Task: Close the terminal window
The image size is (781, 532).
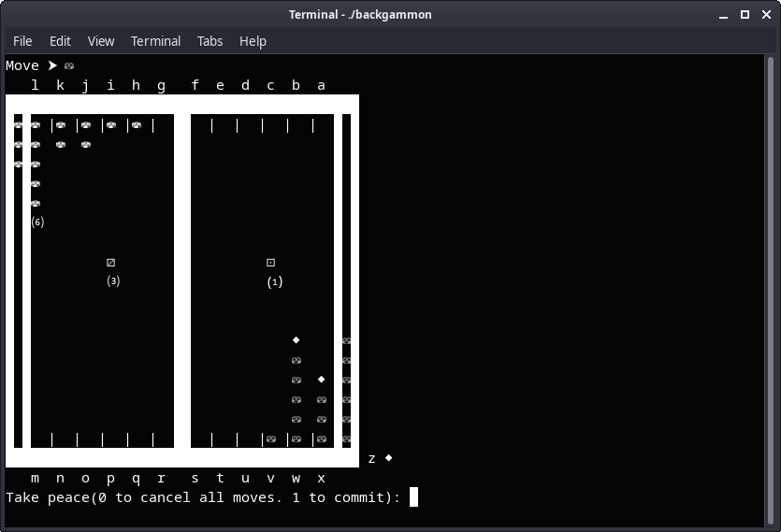Action: pyautogui.click(x=767, y=14)
